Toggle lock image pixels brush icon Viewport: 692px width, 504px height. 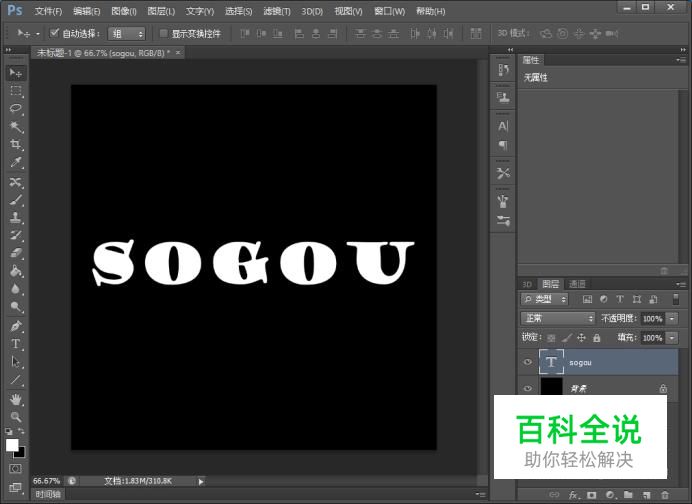[567, 338]
